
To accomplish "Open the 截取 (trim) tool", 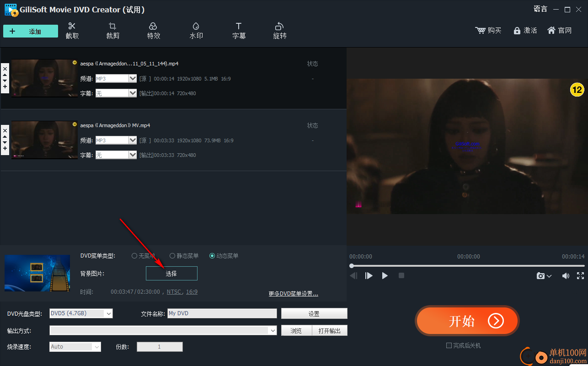I will 72,31.
